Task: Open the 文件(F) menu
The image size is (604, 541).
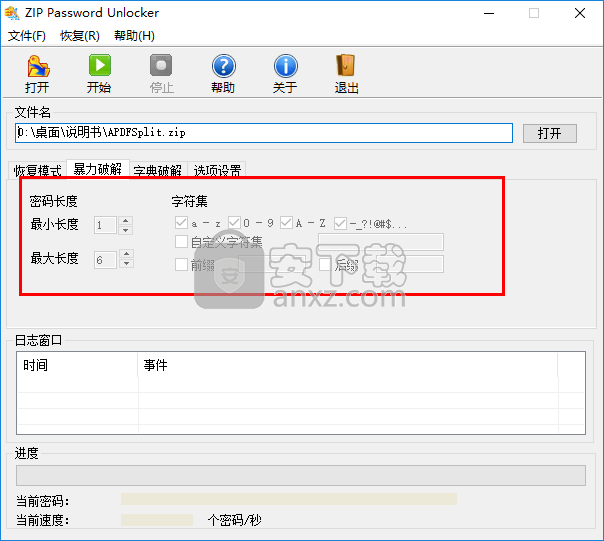Action: point(27,36)
